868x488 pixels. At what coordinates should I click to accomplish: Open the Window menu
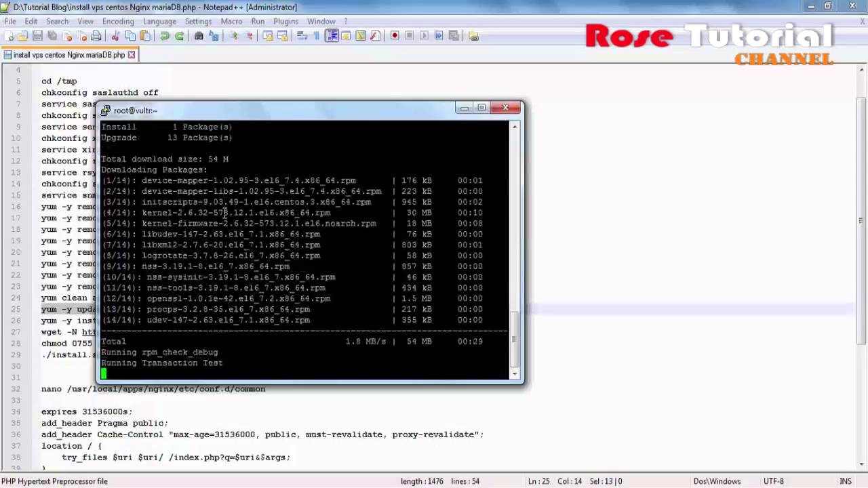point(321,21)
